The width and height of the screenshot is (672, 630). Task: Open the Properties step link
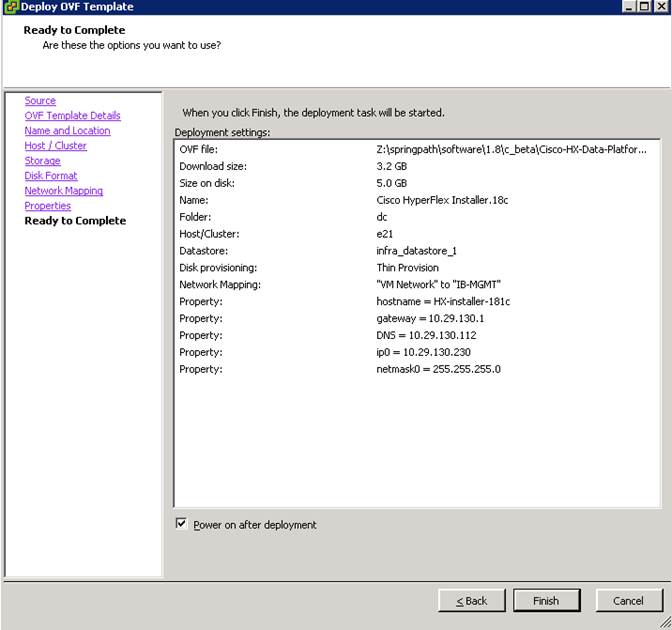click(x=48, y=206)
